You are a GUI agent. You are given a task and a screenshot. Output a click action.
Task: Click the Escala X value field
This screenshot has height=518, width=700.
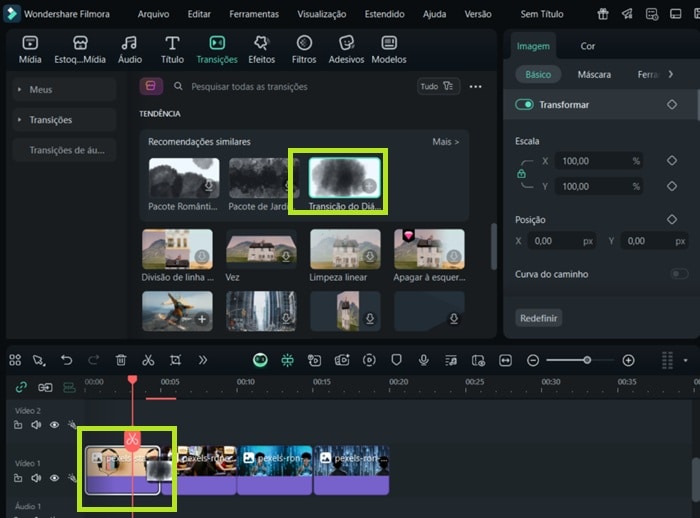point(599,161)
